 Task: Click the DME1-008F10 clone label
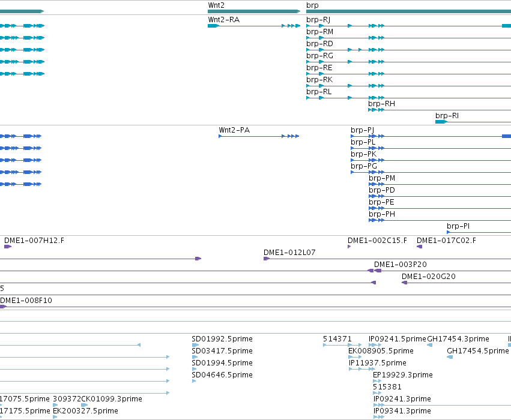[x=26, y=301]
